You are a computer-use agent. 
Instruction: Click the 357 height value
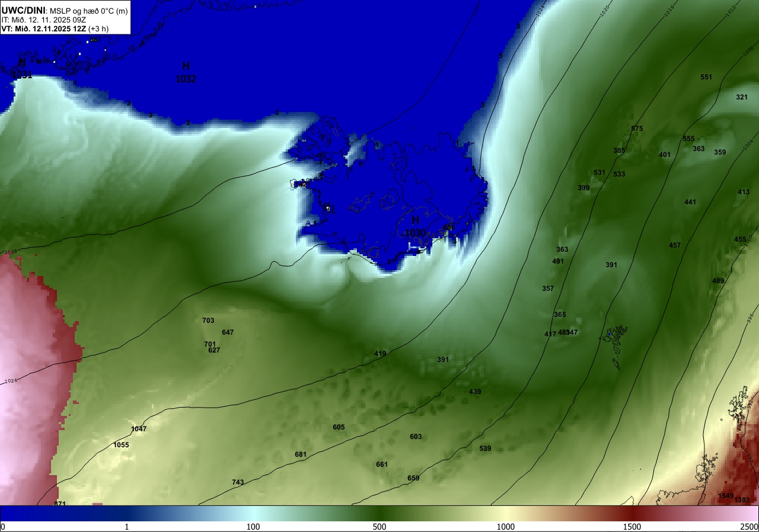548,289
